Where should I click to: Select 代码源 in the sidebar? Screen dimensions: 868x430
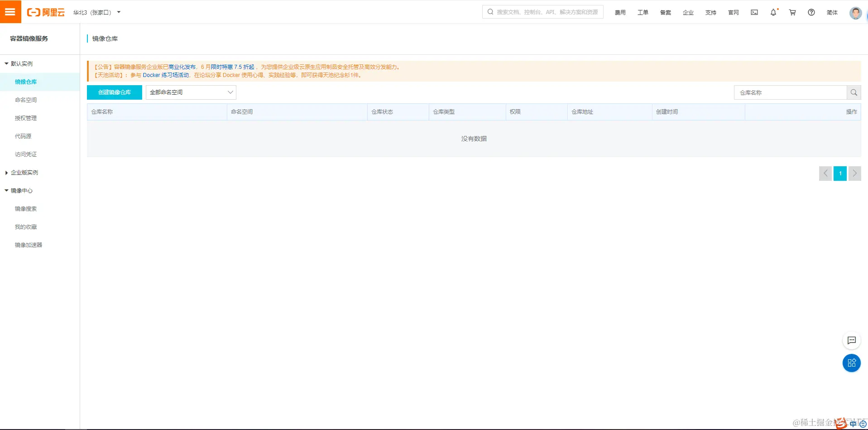point(23,136)
